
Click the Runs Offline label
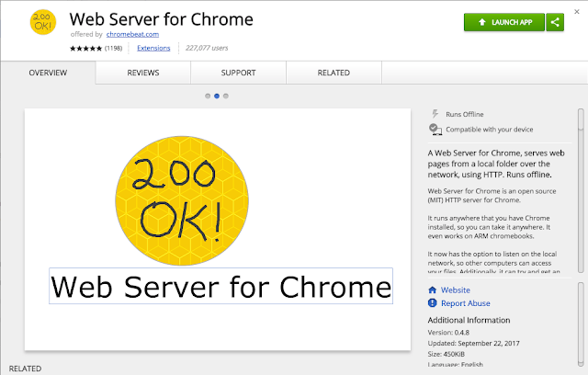point(465,114)
